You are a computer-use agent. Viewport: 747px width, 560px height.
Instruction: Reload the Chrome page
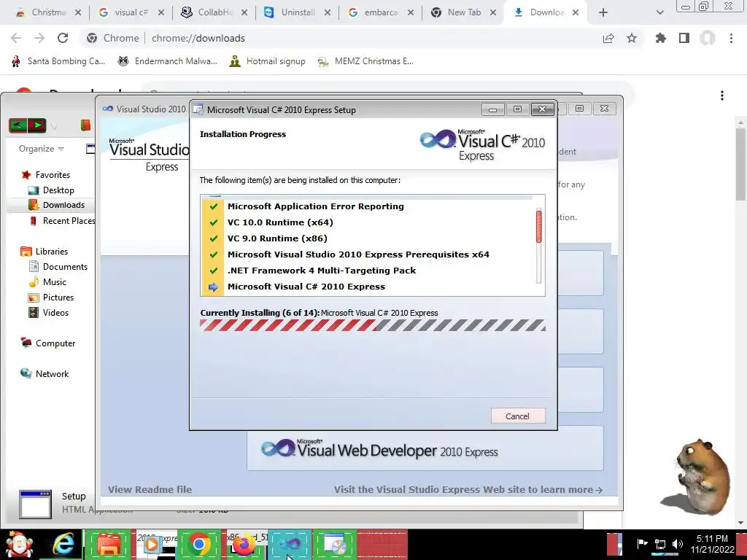click(x=63, y=38)
